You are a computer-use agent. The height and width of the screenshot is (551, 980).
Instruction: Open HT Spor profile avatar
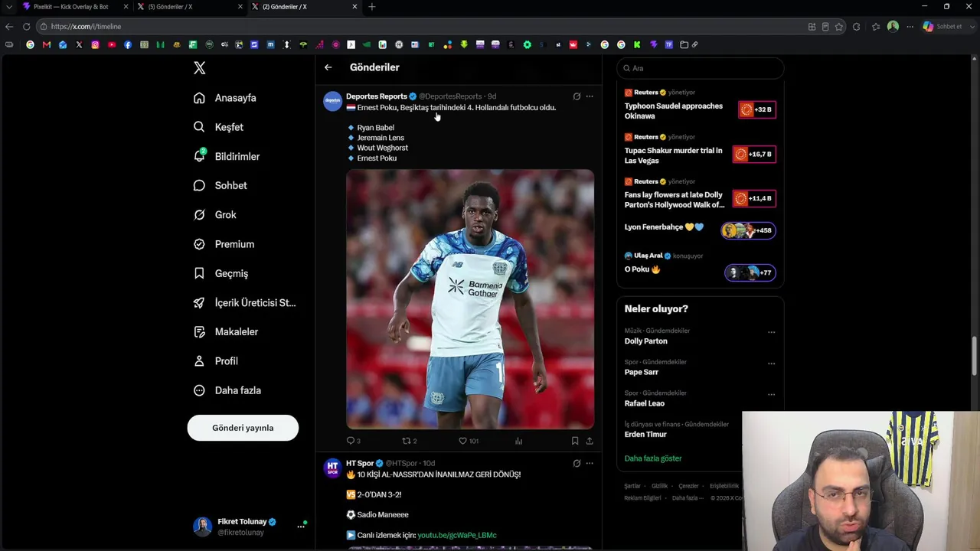click(x=332, y=468)
